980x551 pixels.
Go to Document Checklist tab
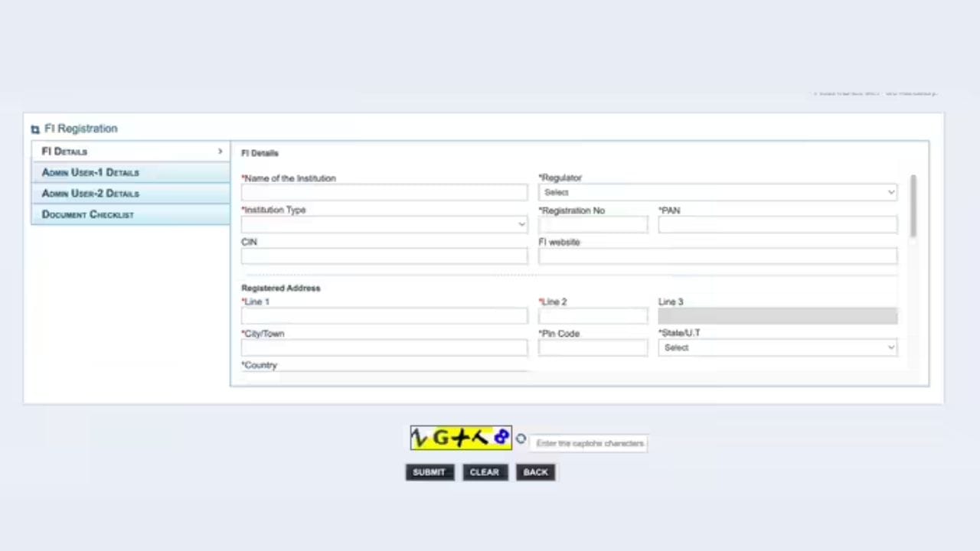[130, 215]
